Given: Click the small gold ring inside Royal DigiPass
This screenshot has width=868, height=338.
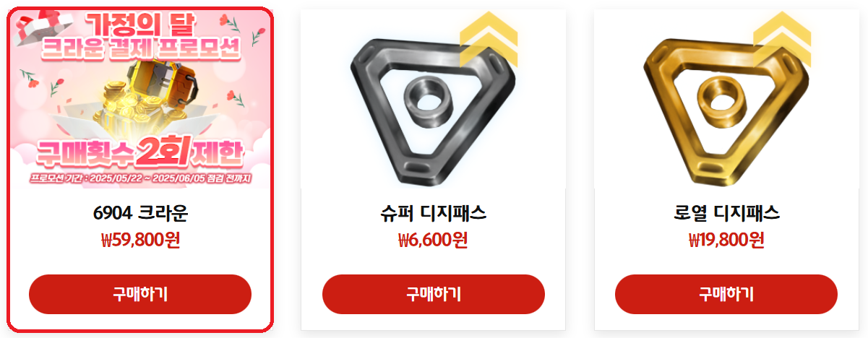Looking at the screenshot, I should point(719,101).
